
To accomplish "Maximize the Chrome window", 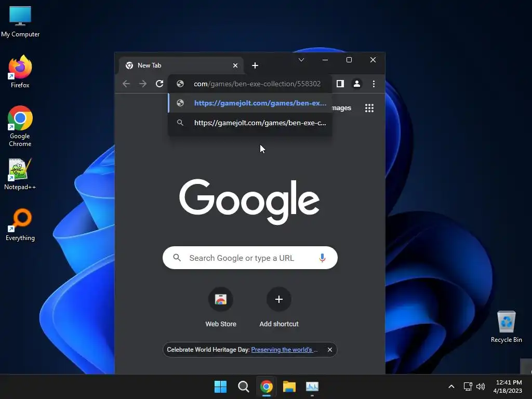I will 349,60.
